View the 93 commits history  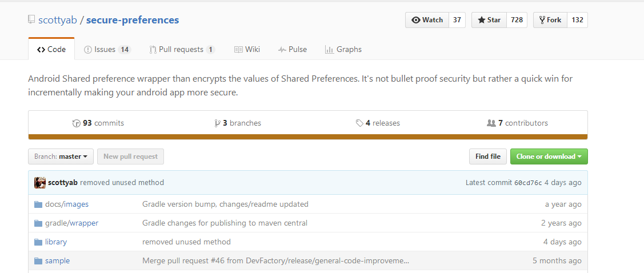98,123
